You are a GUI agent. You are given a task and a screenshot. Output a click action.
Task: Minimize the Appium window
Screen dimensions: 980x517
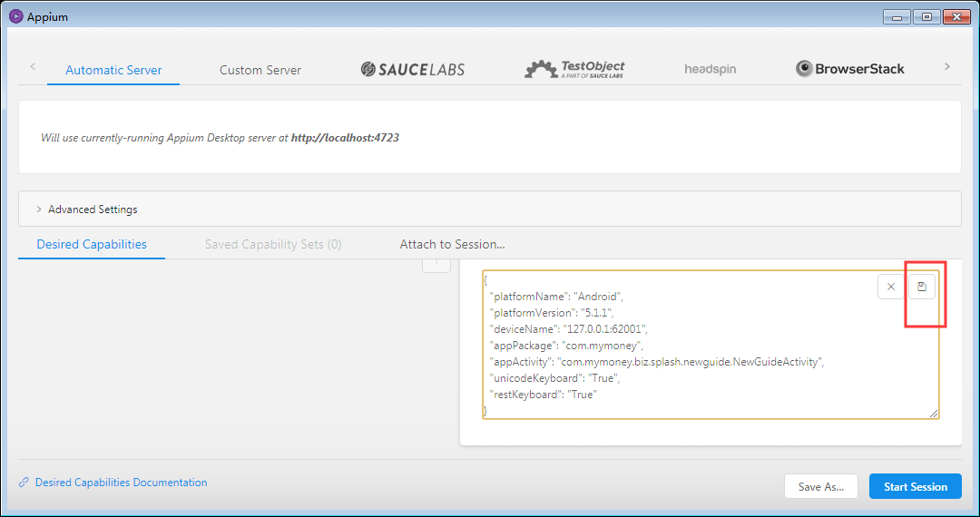pyautogui.click(x=897, y=17)
